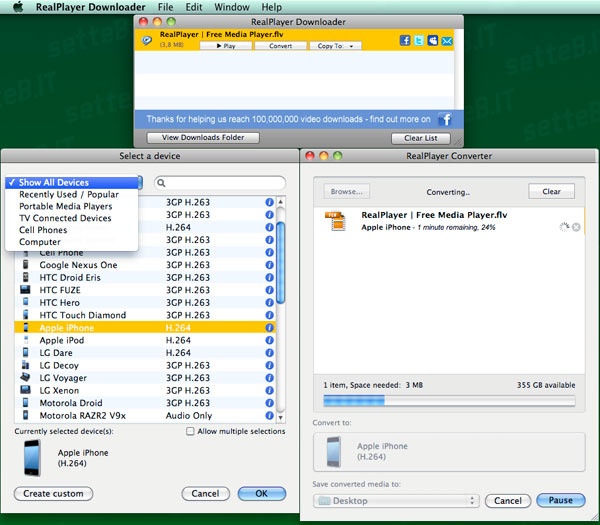Pause the current conversion

pos(560,500)
